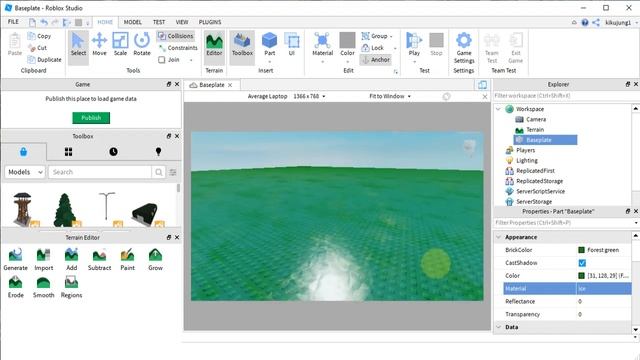The height and width of the screenshot is (360, 640).
Task: Click the green Publish button
Action: [x=91, y=118]
